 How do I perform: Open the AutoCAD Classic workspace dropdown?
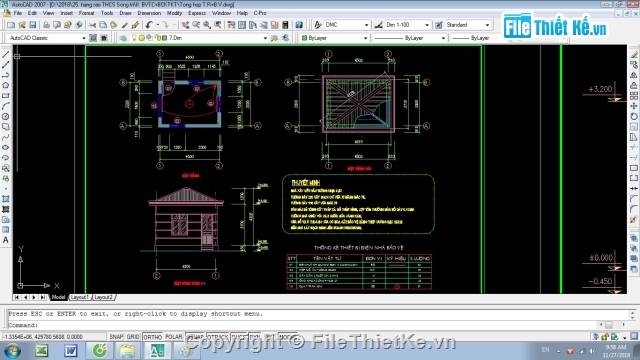click(84, 38)
